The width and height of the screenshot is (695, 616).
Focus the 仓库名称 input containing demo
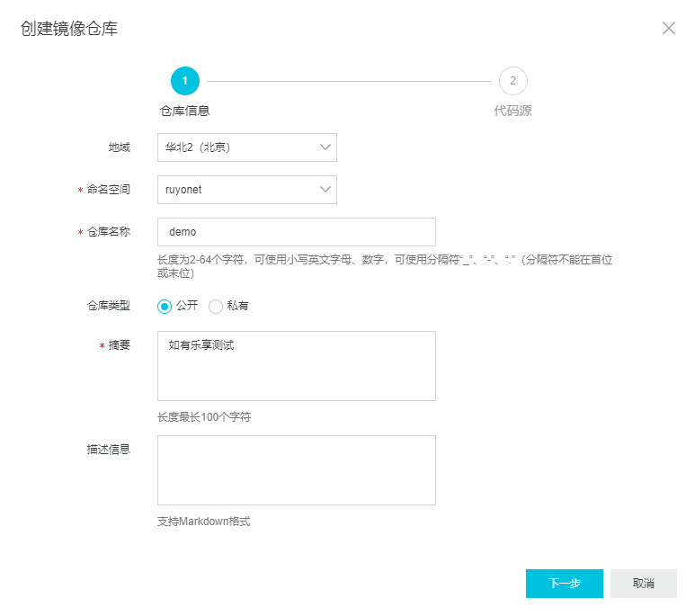[x=296, y=232]
